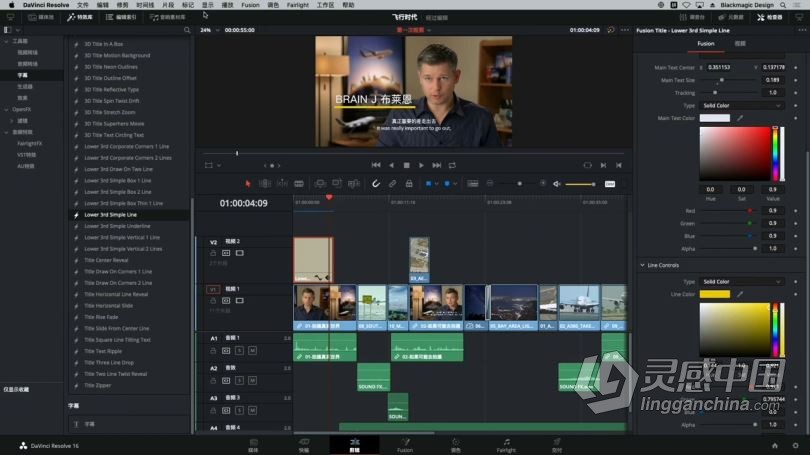Disable video track V1 monitor icon
The width and height of the screenshot is (810, 455).
(x=239, y=301)
